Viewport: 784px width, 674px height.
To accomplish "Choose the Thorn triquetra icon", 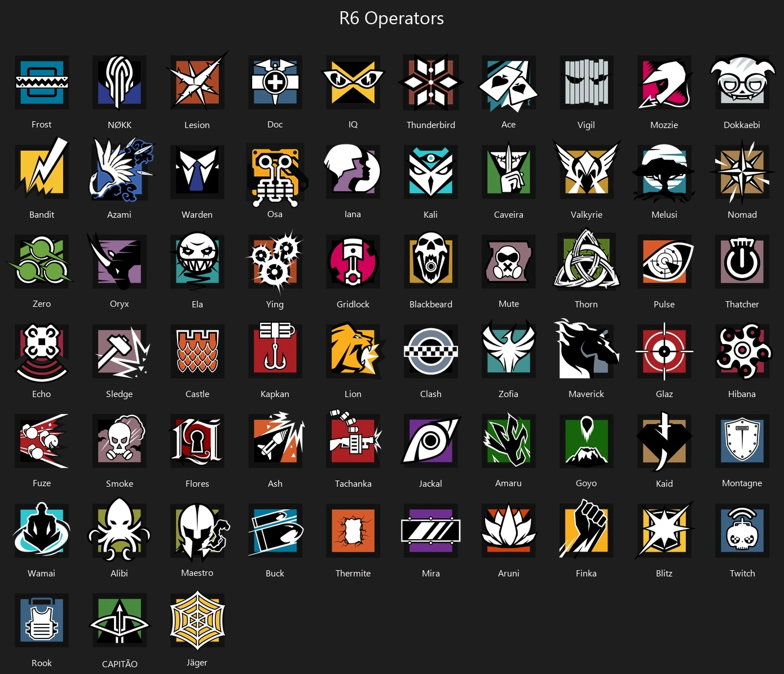I will (587, 259).
